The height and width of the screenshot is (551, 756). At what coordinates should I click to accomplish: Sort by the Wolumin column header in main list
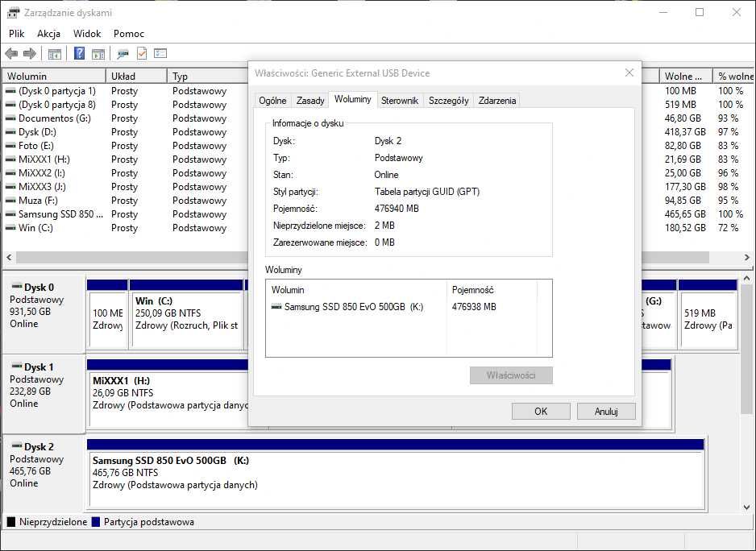54,77
